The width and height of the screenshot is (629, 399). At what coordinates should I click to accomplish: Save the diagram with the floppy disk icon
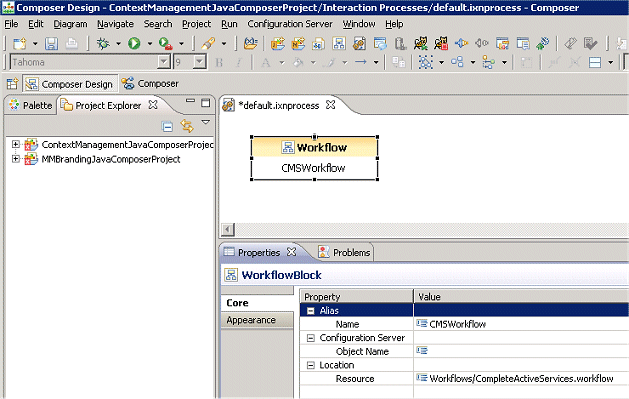(x=51, y=43)
